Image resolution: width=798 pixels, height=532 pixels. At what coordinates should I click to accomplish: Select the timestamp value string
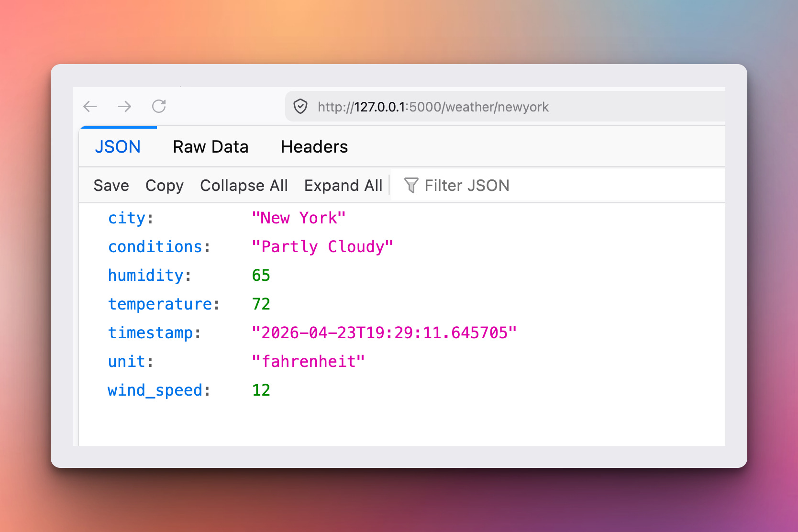384,333
